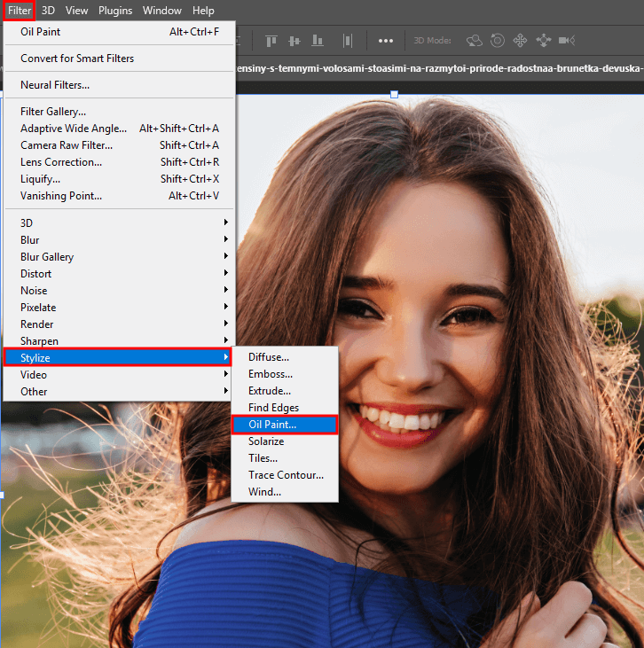The image size is (644, 648).
Task: Open the Filter menu
Action: pos(19,11)
